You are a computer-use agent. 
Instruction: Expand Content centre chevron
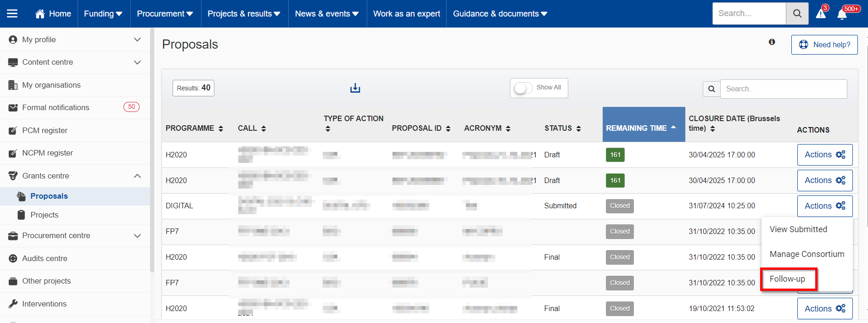point(137,62)
